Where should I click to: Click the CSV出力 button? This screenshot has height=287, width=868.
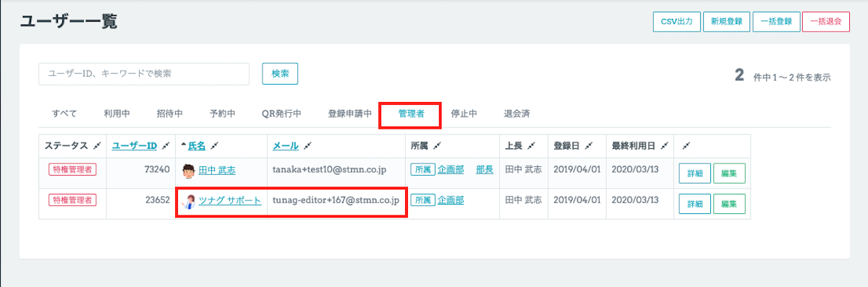(676, 22)
